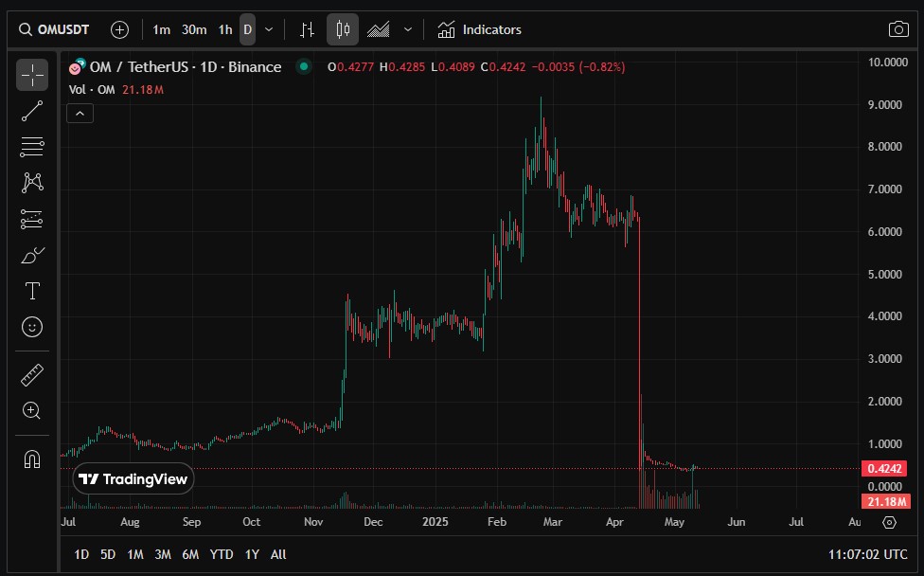Expand the chart style dropdown arrow
Image resolution: width=924 pixels, height=576 pixels.
(x=408, y=29)
